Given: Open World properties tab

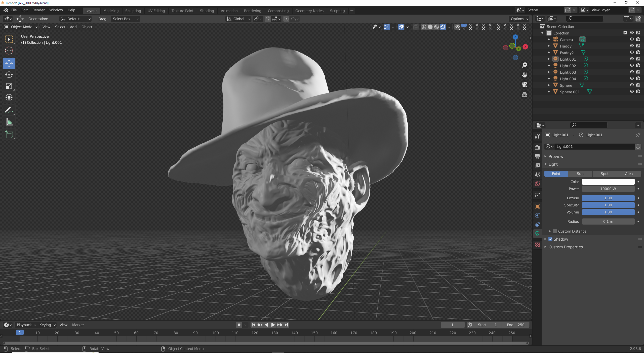Looking at the screenshot, I should (x=537, y=184).
